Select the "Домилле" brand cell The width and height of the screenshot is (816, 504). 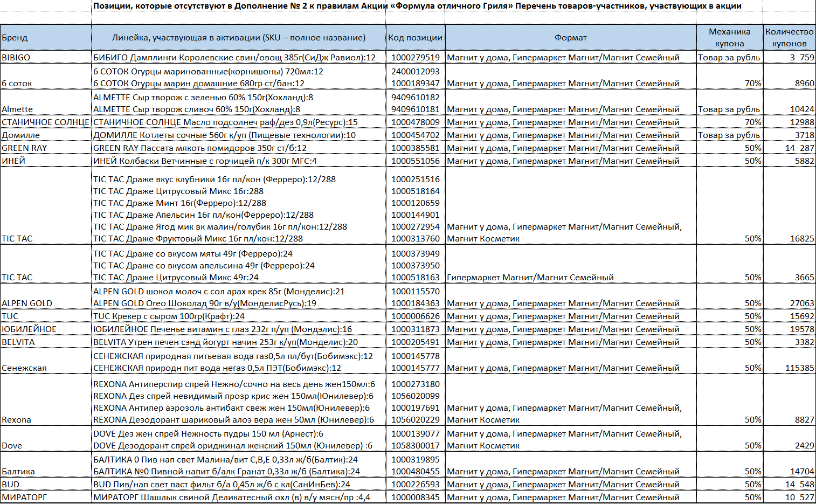(46, 135)
